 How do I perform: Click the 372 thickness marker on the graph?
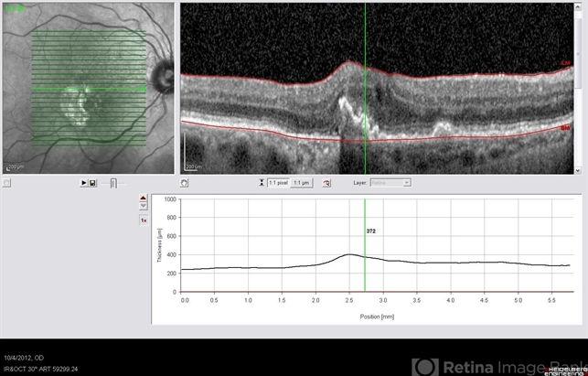coord(370,231)
